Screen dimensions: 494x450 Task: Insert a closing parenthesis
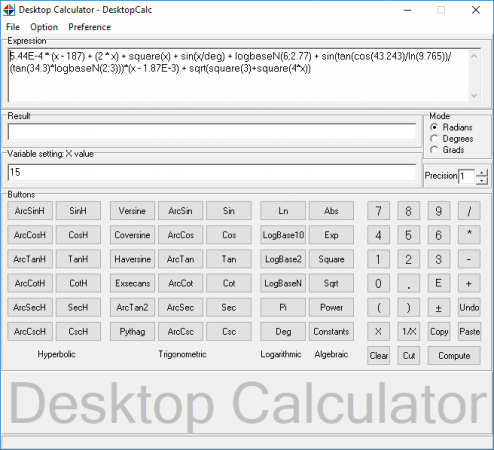pos(408,307)
